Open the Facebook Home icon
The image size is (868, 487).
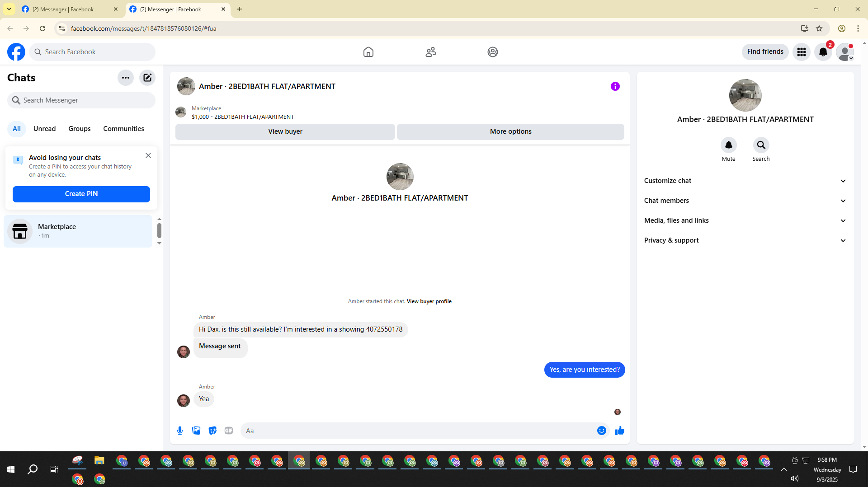click(x=368, y=52)
